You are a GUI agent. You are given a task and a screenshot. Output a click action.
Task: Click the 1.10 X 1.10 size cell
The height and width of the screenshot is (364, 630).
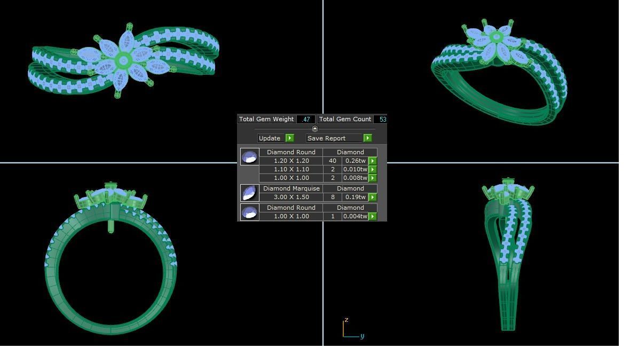(292, 170)
